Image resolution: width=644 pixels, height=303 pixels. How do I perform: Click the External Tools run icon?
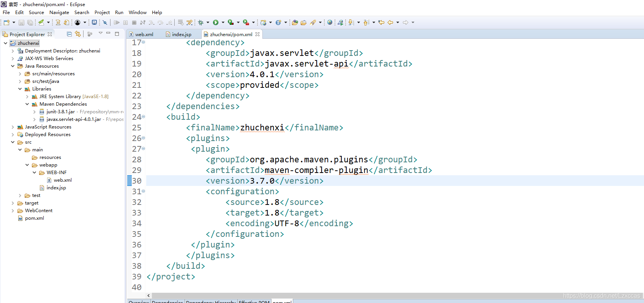click(246, 22)
